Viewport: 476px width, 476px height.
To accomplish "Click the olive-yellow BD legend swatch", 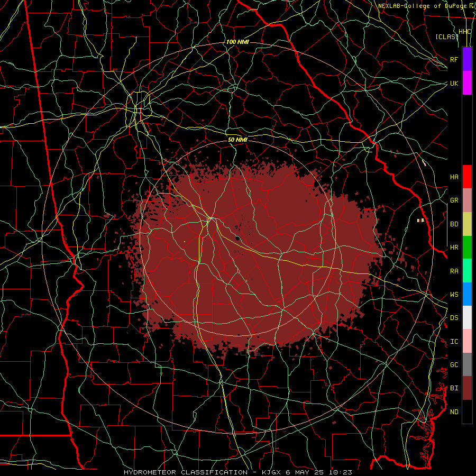I will click(x=467, y=224).
